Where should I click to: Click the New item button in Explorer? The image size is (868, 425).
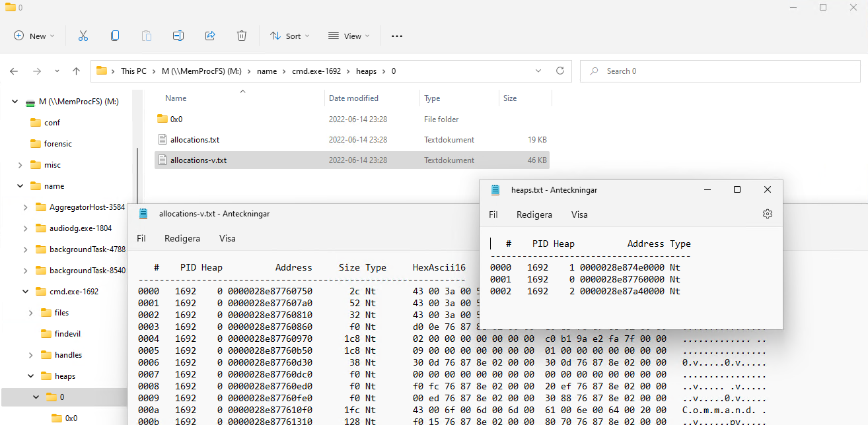[34, 36]
